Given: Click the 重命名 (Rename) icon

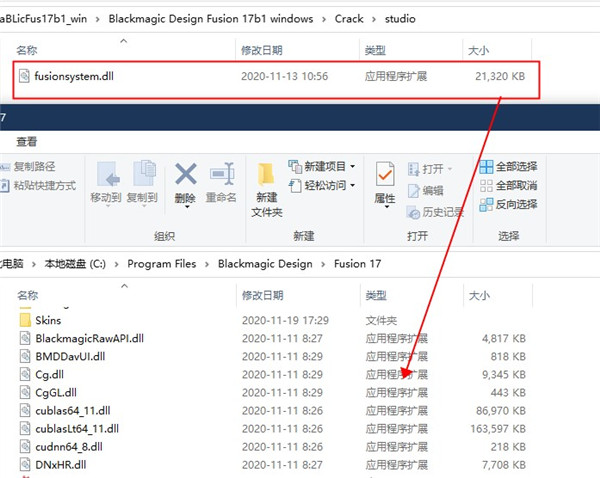Looking at the screenshot, I should click(221, 176).
